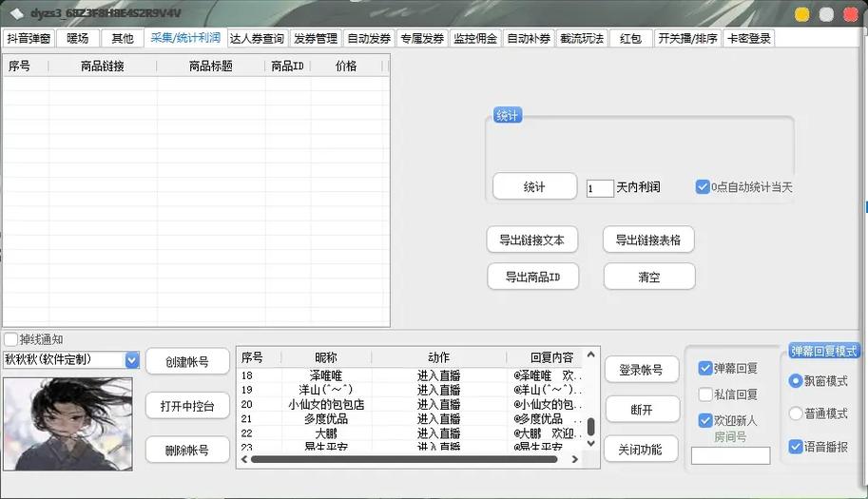868x499 pixels.
Task: Select log row 小仙女的包包店
Action: 410,404
